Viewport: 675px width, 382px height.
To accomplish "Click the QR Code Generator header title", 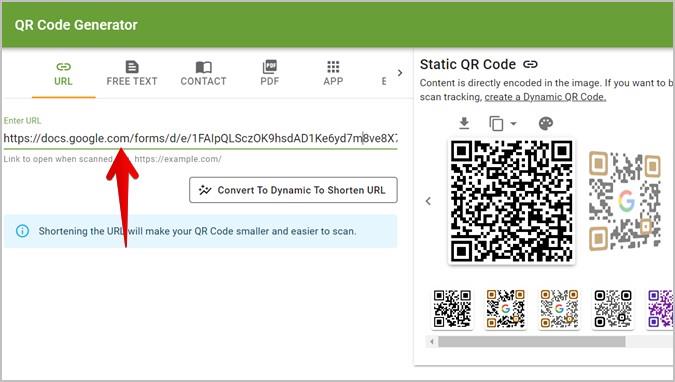I will coord(76,25).
